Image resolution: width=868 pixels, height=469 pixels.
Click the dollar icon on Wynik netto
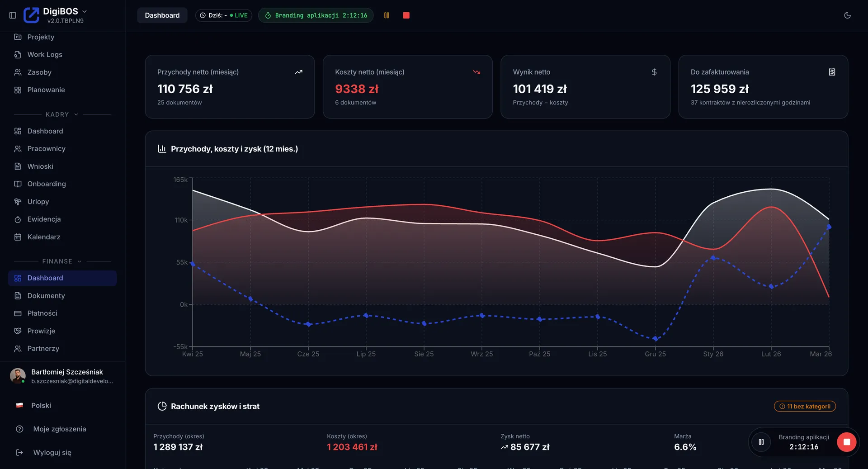654,72
